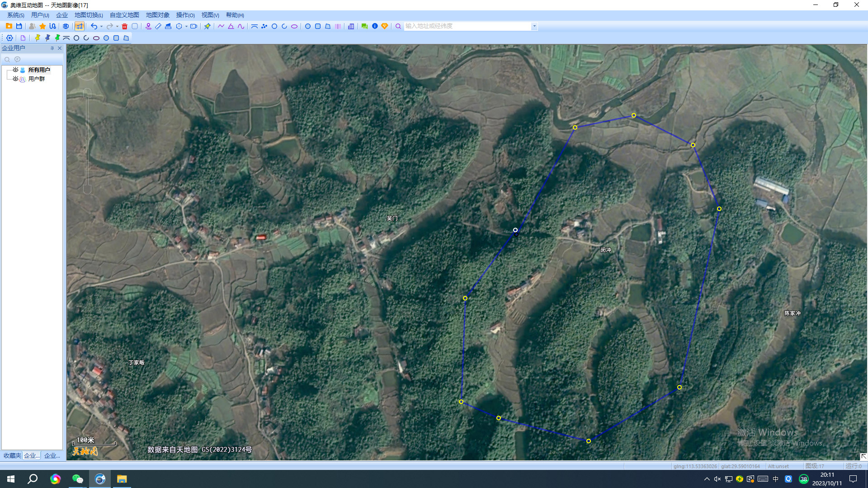Click the scattered dots point tool
The height and width of the screenshot is (488, 868).
click(x=264, y=26)
